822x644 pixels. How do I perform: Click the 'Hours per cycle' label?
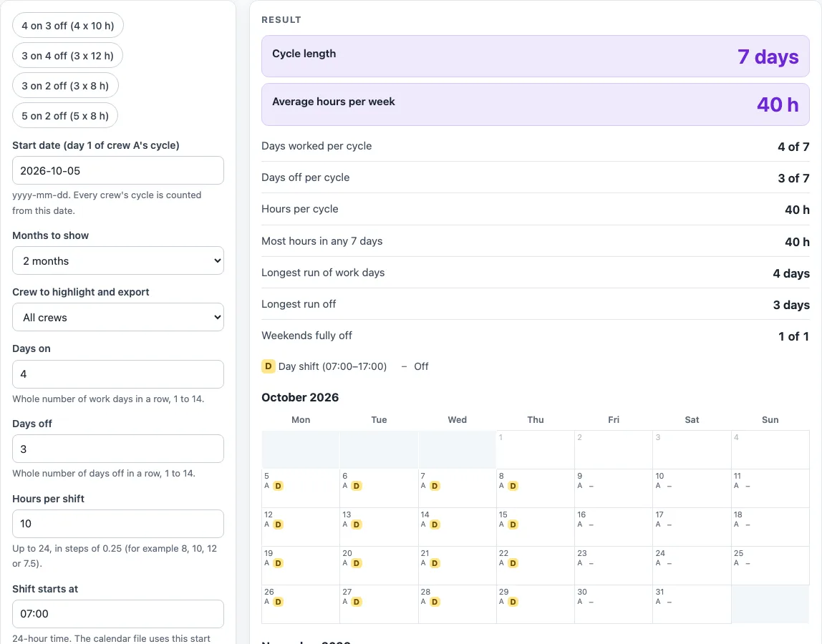pos(300,209)
